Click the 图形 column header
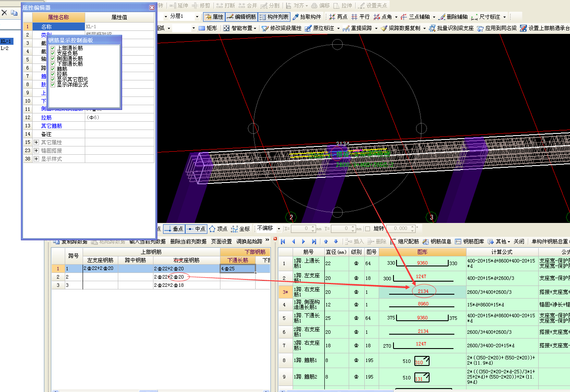Screen dimensions: 570x392 (423, 252)
